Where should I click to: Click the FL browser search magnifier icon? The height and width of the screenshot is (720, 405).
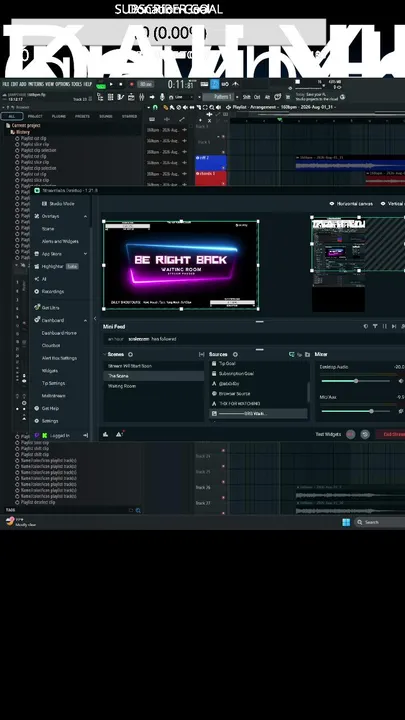click(138, 510)
